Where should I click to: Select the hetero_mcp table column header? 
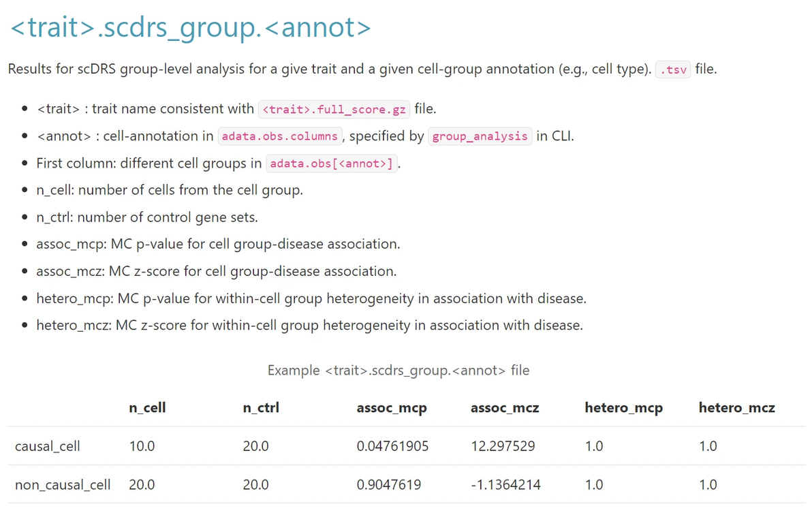point(623,408)
